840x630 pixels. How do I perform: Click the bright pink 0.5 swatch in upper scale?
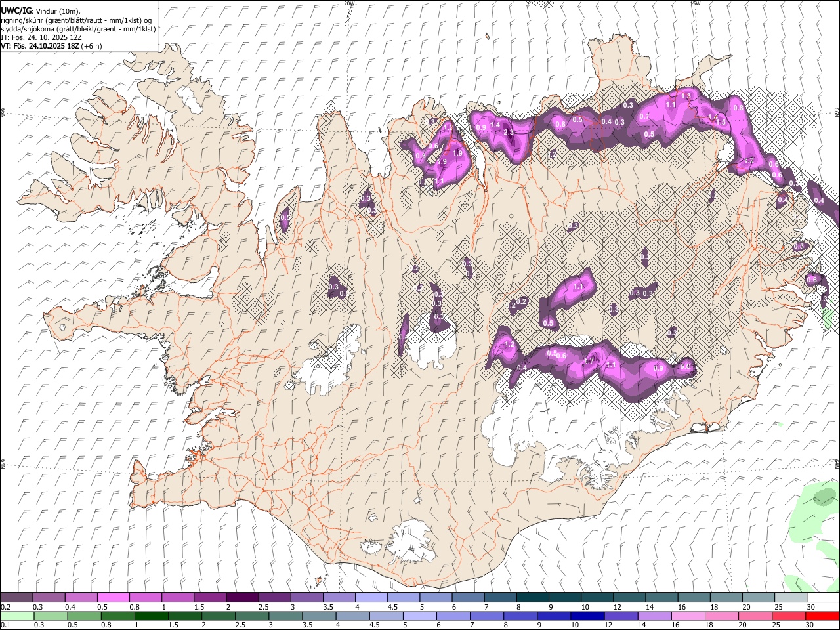tap(113, 598)
